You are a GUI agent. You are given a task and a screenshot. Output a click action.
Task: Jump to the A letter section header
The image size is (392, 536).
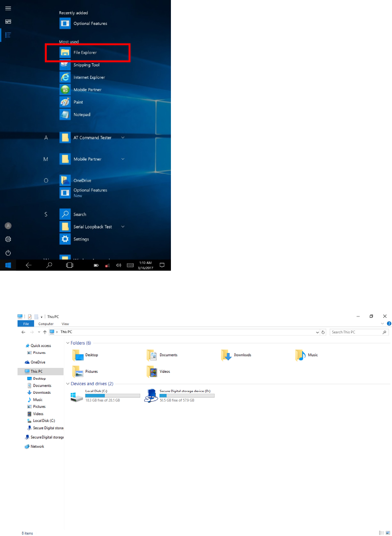(x=46, y=138)
